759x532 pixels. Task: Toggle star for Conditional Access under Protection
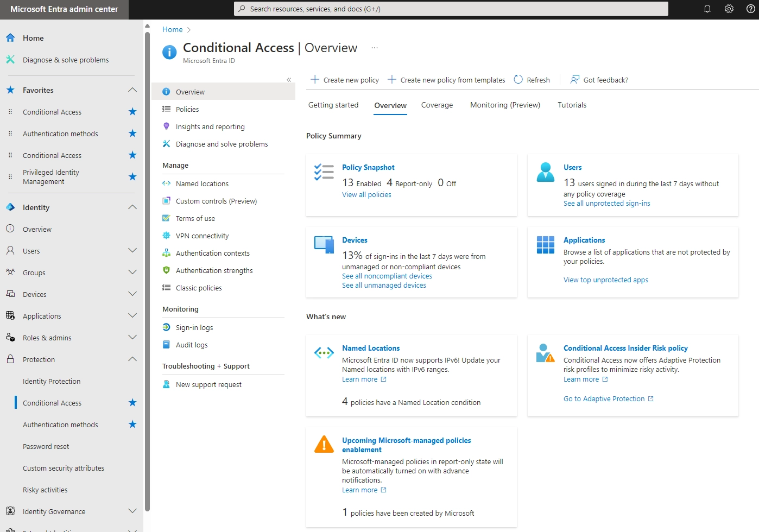[132, 403]
